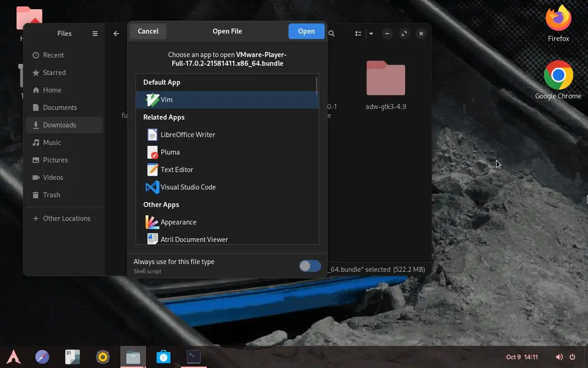Open Terminal from the taskbar
588x368 pixels.
[194, 357]
